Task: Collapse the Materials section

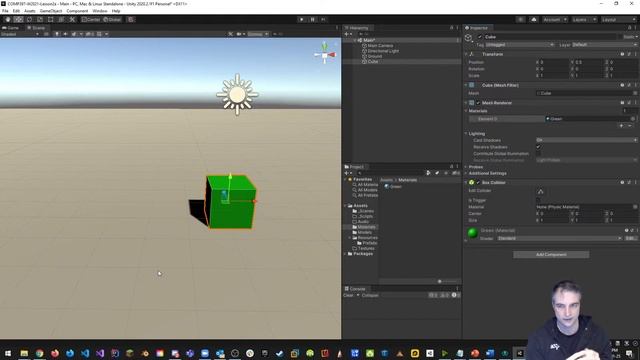Action: point(466,111)
